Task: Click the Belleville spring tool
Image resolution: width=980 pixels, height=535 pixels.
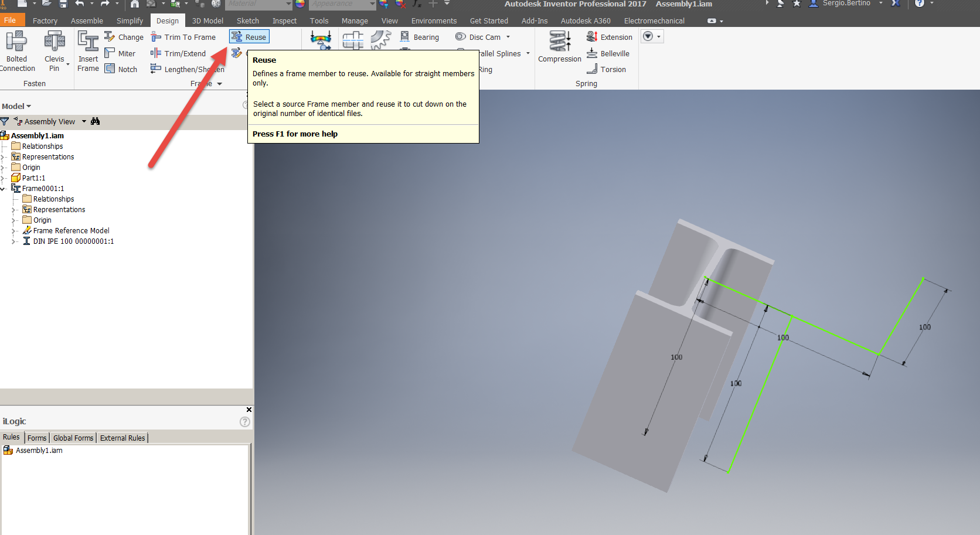Action: click(608, 53)
